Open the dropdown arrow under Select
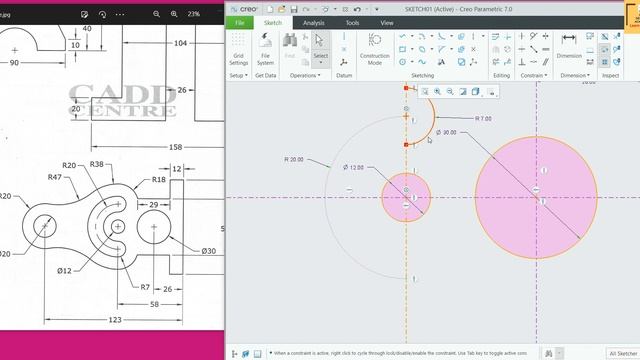 pos(321,63)
